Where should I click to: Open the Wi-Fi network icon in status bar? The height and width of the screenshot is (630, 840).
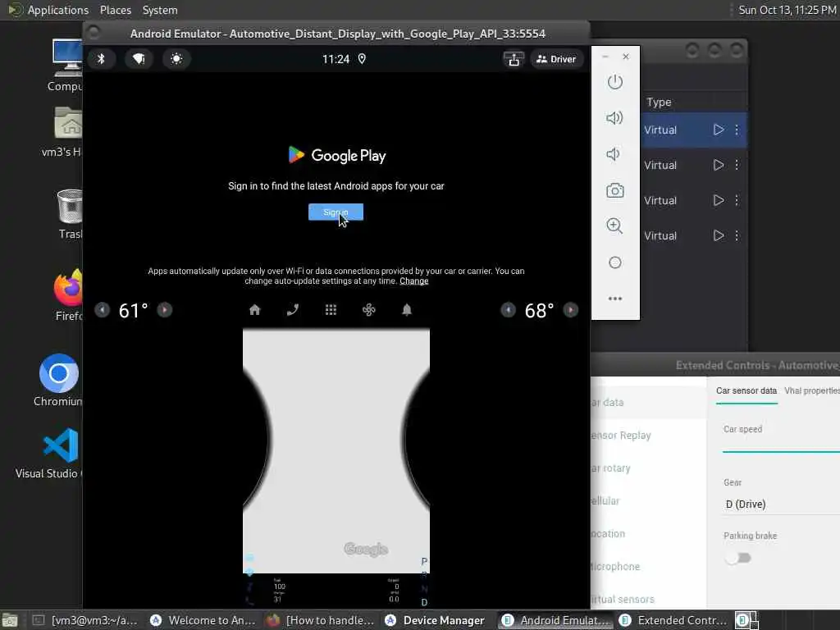139,58
